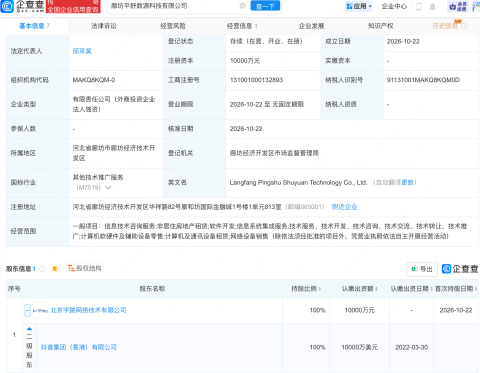Click the 企查查 logo at top left
The height and width of the screenshot is (373, 480).
22,6
